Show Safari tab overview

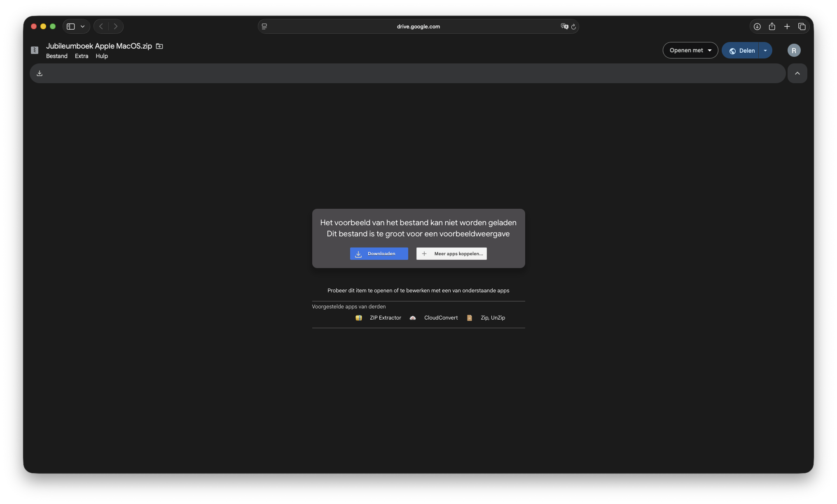coord(802,26)
